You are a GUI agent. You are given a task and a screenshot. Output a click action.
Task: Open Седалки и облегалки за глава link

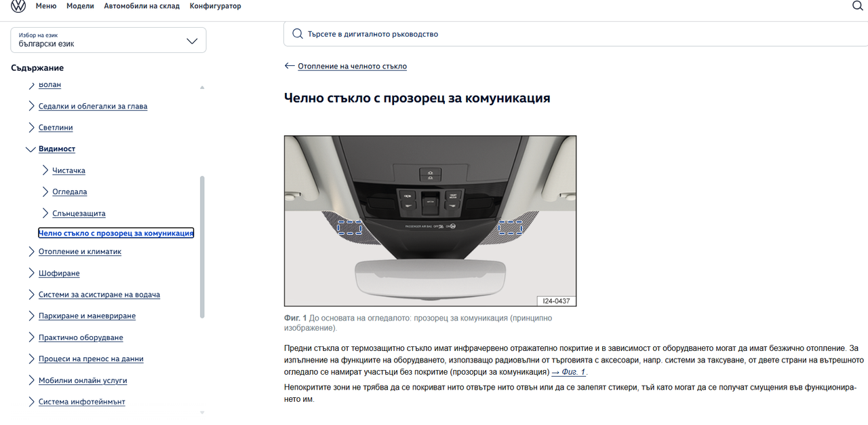(93, 106)
